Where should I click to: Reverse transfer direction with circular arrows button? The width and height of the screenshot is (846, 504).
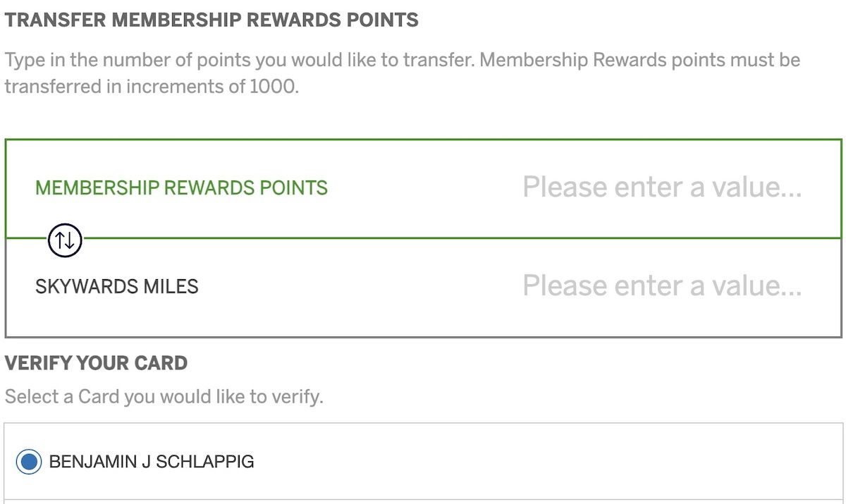click(x=65, y=240)
